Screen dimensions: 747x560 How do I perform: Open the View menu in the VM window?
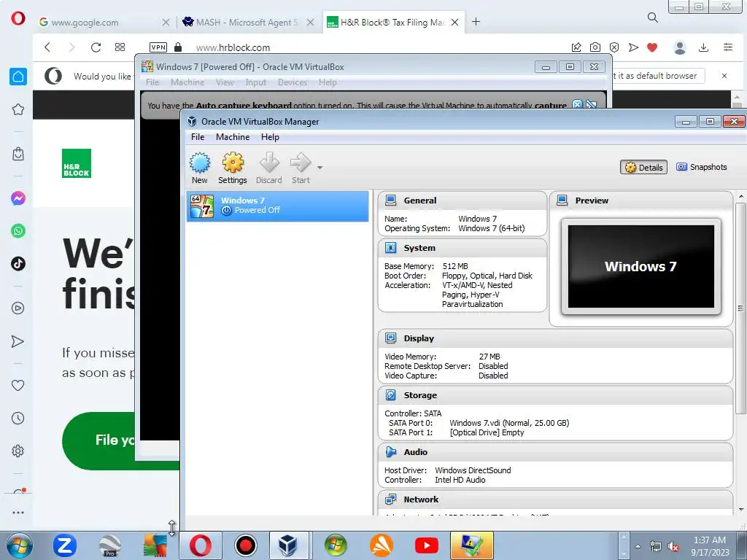[x=225, y=82]
